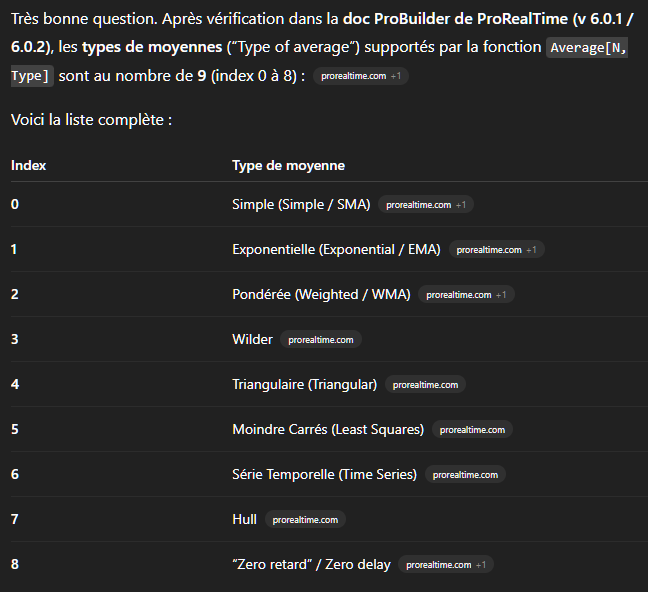Click the source chip beside Triangulaire (Triangular)
Viewport: 648px width, 592px height.
click(425, 385)
